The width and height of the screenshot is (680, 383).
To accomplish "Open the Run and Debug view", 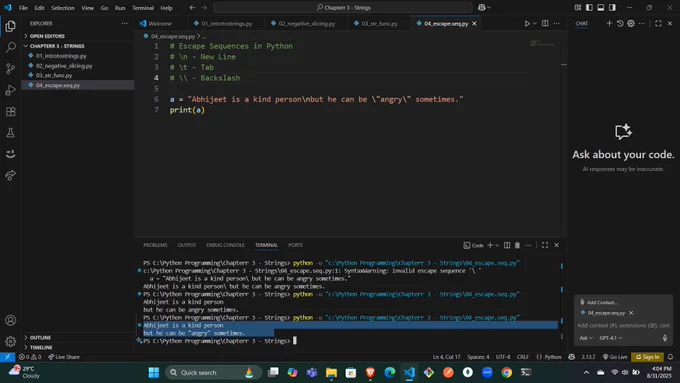I will 10,90.
